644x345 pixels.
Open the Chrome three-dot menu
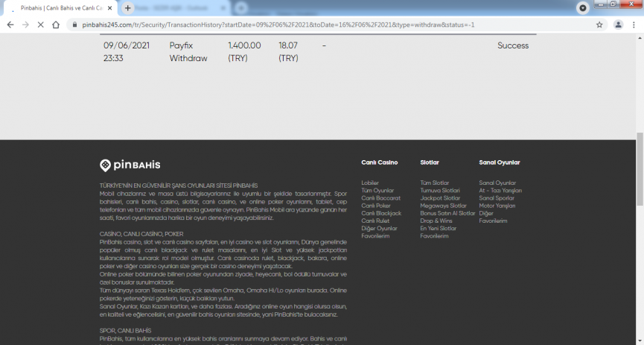click(634, 25)
